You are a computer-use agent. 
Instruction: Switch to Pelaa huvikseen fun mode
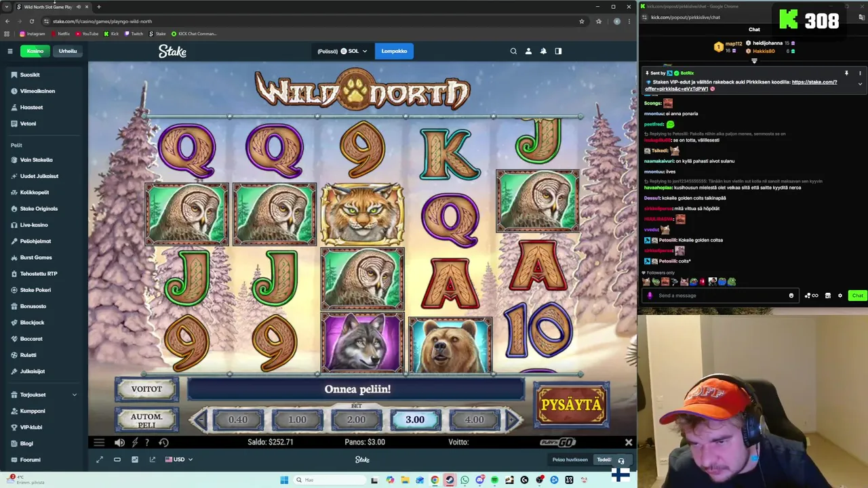570,460
